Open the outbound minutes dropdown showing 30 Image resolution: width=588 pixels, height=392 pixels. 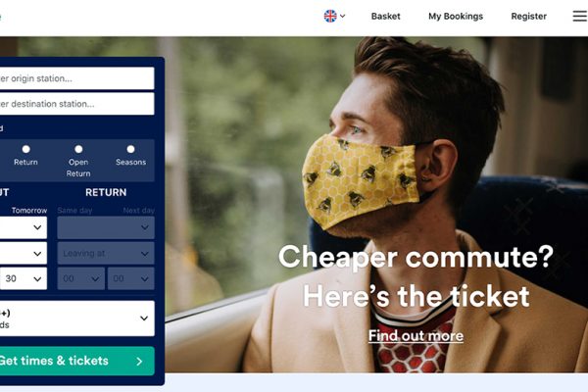(x=24, y=278)
